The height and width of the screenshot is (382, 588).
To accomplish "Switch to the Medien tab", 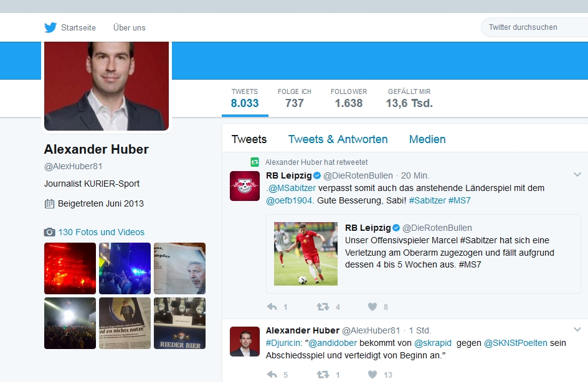I will click(427, 139).
